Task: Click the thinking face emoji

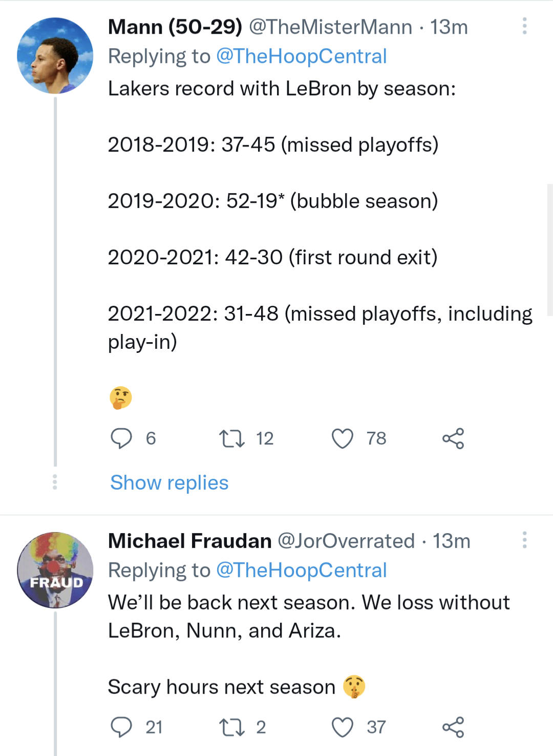Action: tap(121, 397)
